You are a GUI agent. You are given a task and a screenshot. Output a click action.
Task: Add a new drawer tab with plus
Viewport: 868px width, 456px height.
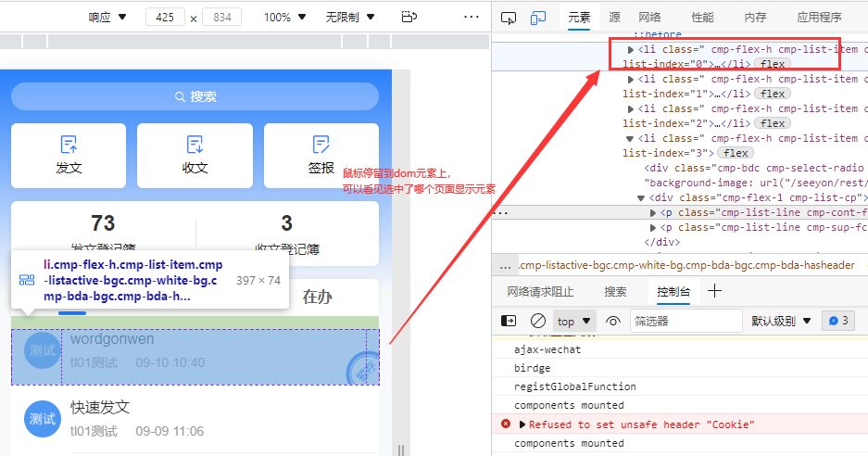pyautogui.click(x=714, y=291)
